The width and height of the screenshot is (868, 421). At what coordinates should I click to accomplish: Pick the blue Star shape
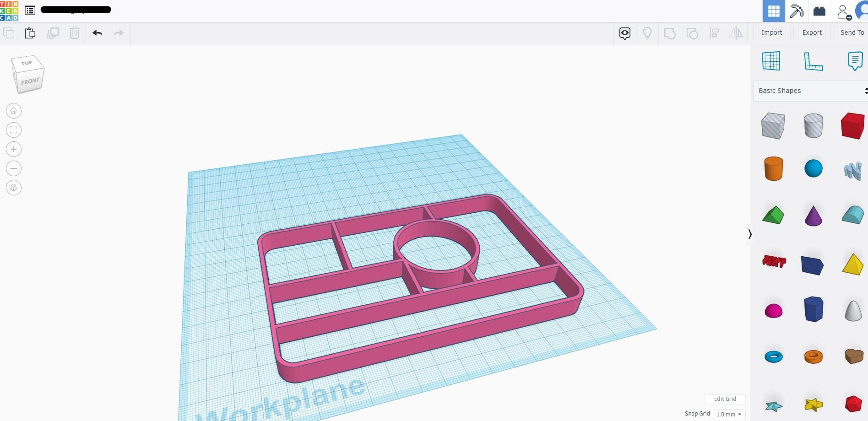click(x=774, y=405)
